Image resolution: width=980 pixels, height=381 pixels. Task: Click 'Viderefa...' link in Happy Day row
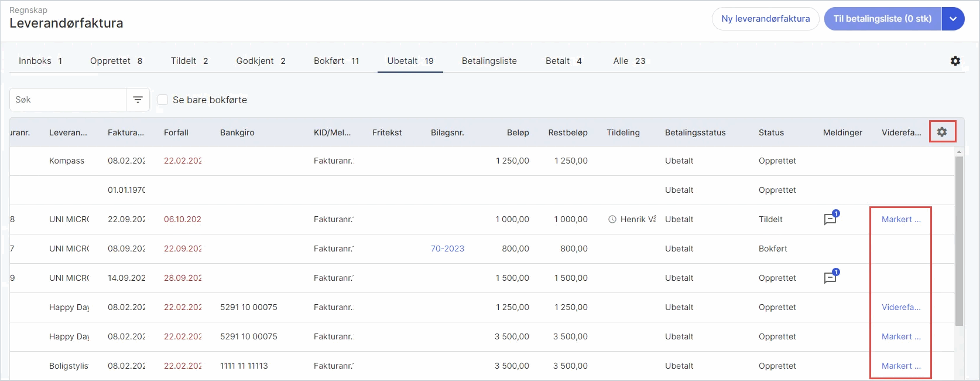[901, 307]
